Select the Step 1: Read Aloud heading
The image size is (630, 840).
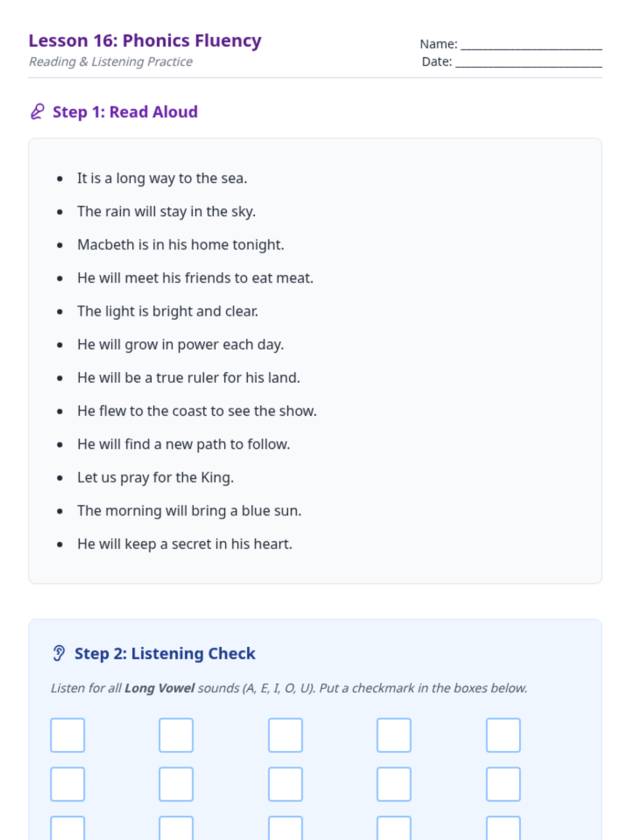125,112
